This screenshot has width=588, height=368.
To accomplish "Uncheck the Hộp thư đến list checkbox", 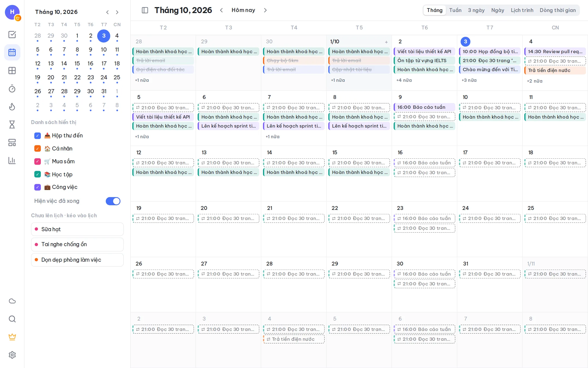I will point(38,136).
